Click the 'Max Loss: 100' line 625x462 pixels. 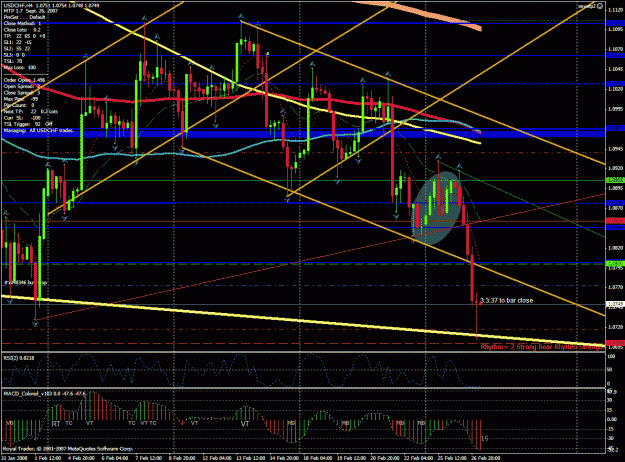(x=20, y=67)
